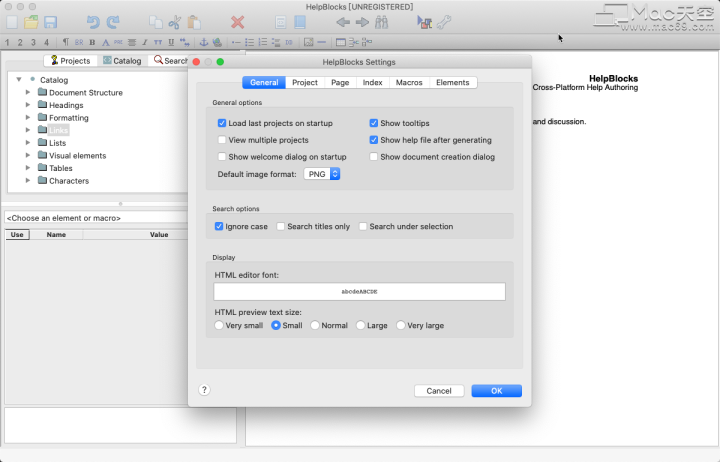Screen dimensions: 720x462
Task: Click the Redo arrow icon
Action: [113, 22]
